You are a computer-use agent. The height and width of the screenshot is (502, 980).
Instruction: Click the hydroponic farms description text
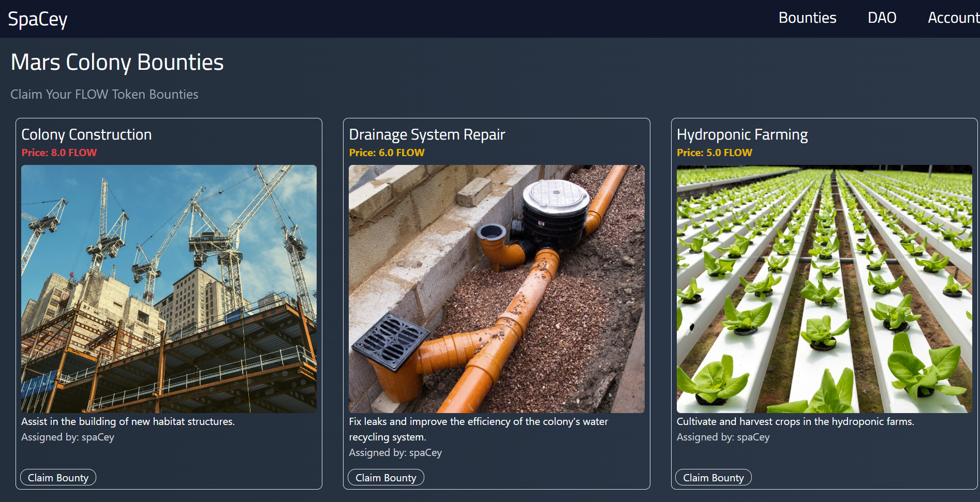pos(795,421)
